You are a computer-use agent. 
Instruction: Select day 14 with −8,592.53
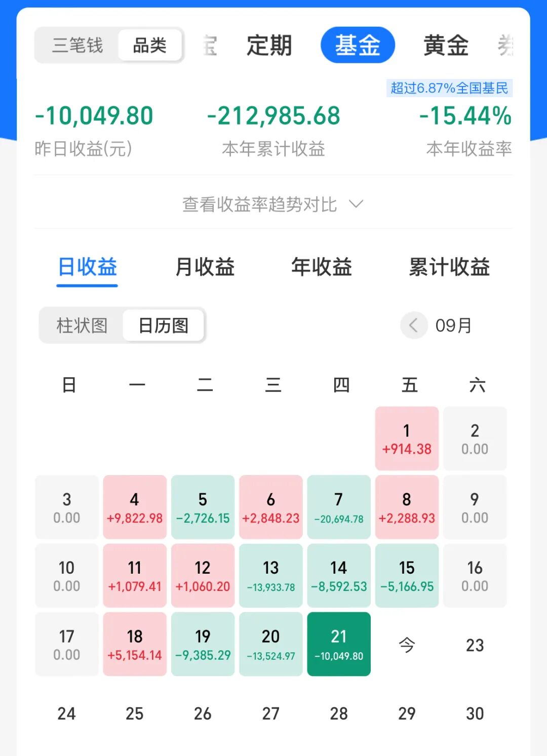tap(339, 576)
